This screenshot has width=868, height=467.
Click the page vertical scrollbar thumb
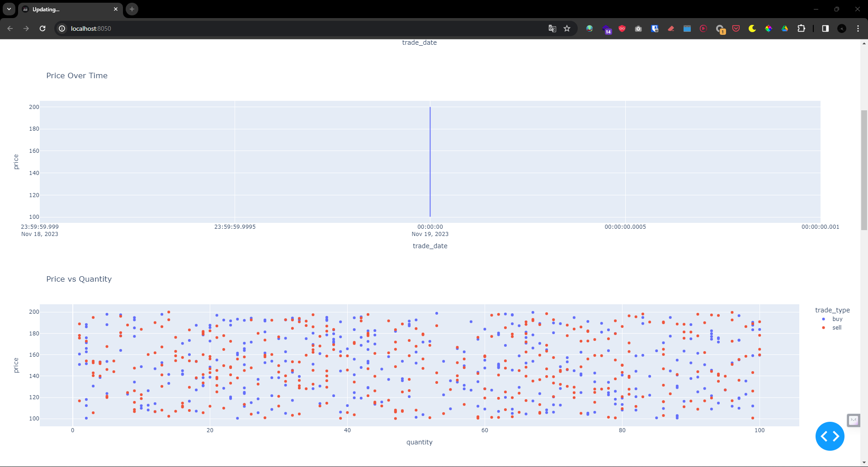click(x=864, y=170)
